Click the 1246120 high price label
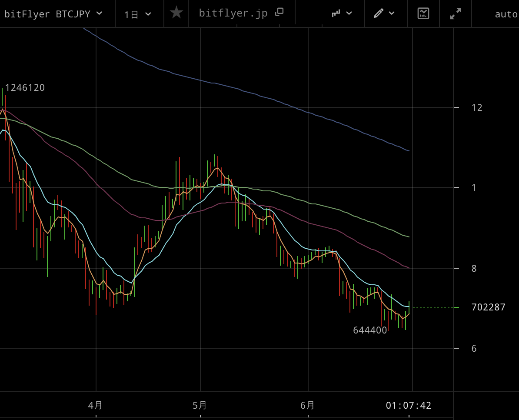Image resolution: width=519 pixels, height=420 pixels. click(25, 88)
